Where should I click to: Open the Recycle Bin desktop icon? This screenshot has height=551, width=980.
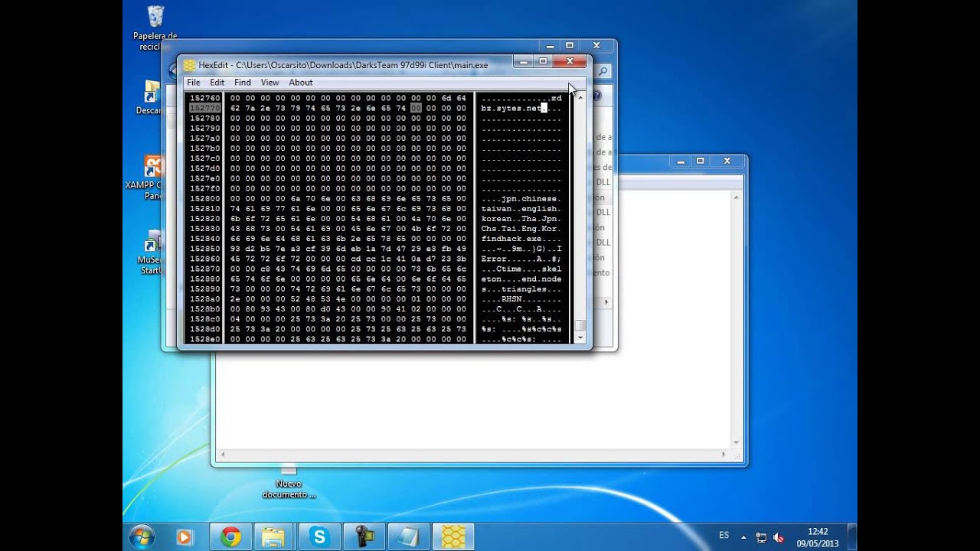(x=155, y=28)
